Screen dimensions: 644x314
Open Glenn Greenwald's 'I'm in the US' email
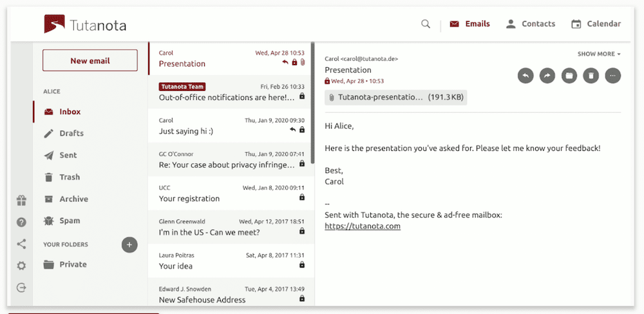point(230,227)
